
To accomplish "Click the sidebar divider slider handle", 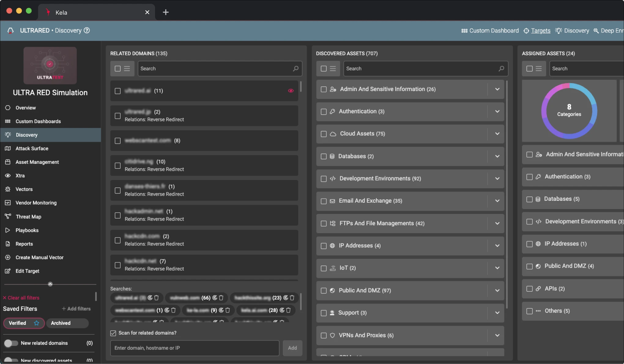I will [50, 284].
